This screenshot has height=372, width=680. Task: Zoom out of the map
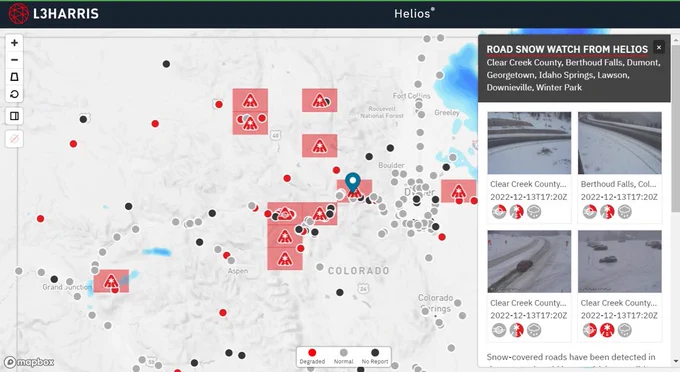[x=14, y=60]
